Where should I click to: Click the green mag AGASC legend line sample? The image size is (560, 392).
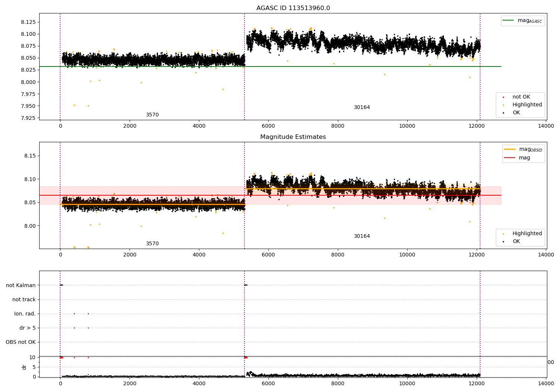(x=508, y=21)
